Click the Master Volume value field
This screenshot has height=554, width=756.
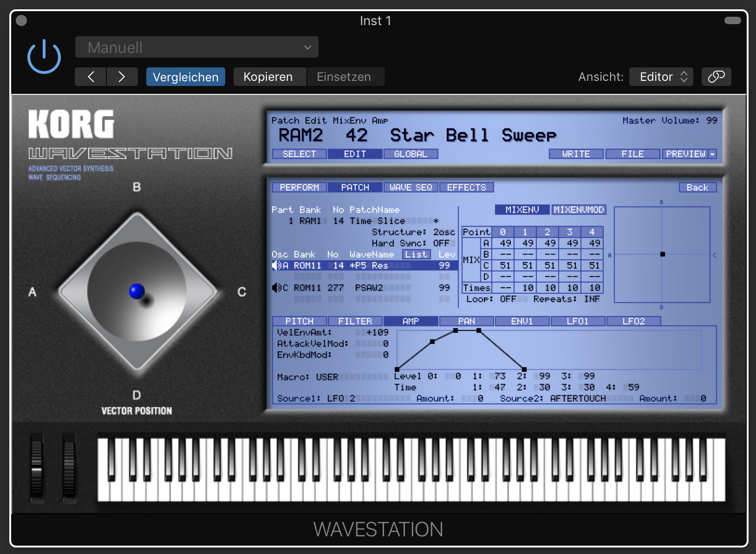tap(711, 120)
